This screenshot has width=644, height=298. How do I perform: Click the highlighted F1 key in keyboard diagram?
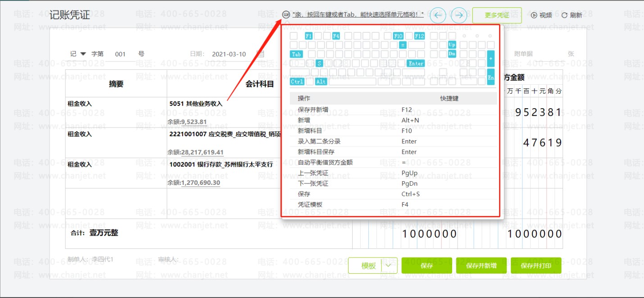click(308, 36)
